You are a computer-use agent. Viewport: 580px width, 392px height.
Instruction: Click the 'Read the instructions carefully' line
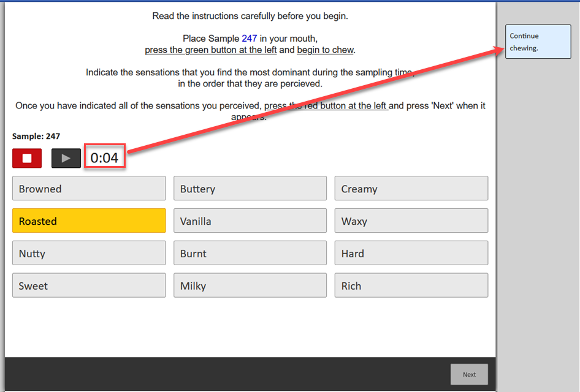coord(250,16)
